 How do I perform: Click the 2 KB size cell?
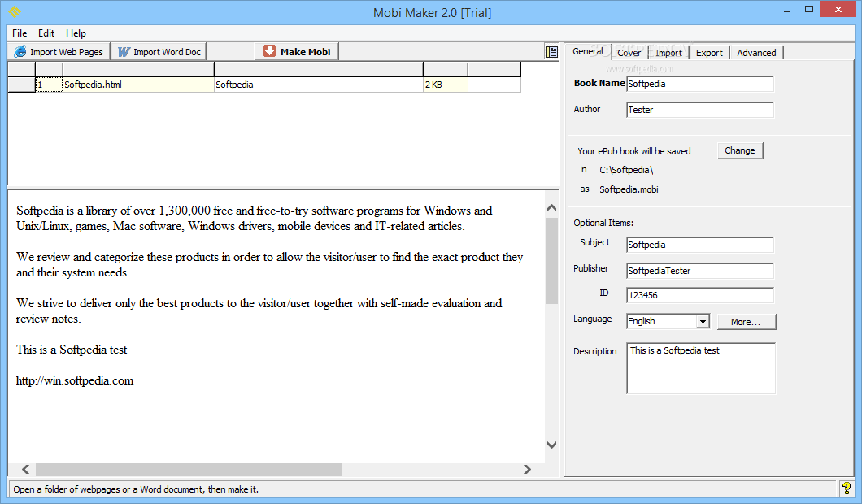pos(446,85)
